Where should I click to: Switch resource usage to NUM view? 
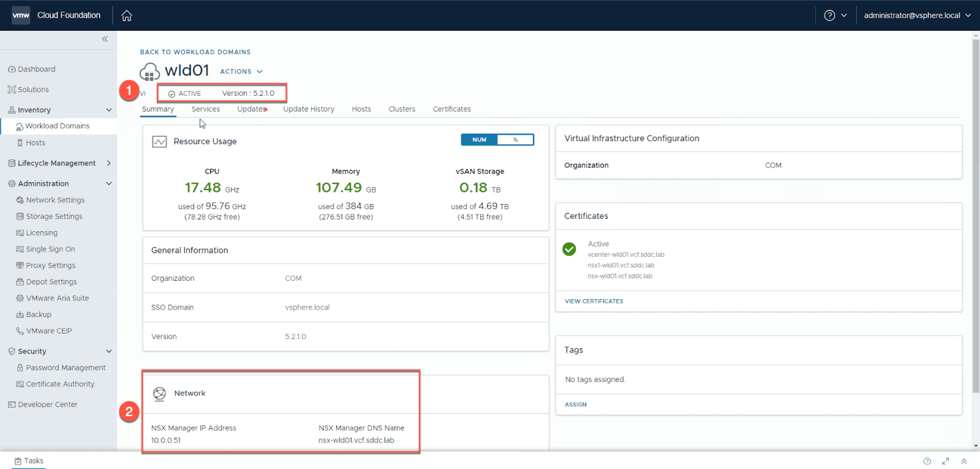coord(480,140)
